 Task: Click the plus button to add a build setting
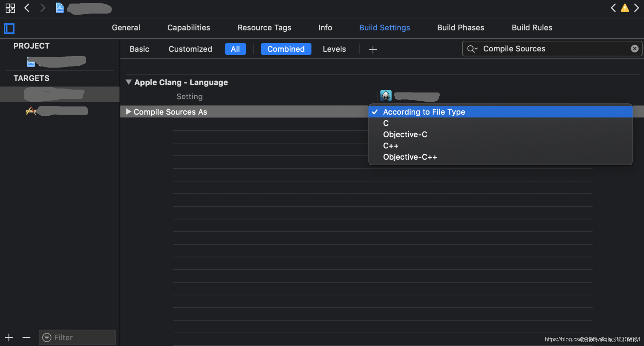point(373,49)
